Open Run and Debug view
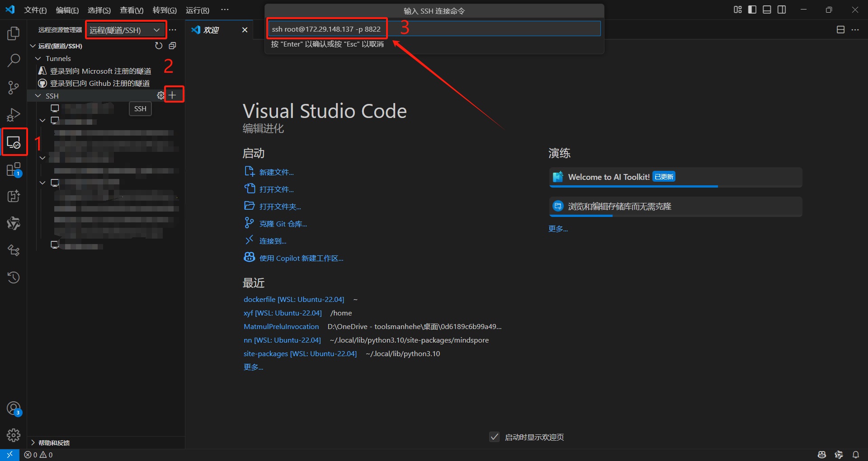Image resolution: width=868 pixels, height=461 pixels. tap(14, 115)
